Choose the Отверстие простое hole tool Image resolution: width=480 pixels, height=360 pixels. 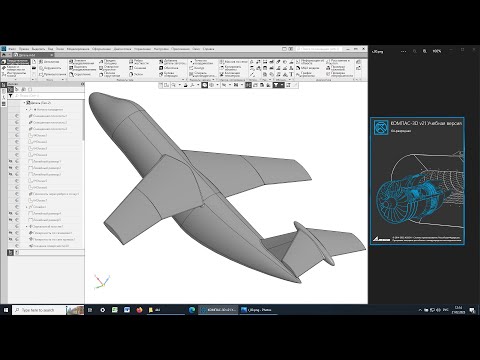point(109,68)
